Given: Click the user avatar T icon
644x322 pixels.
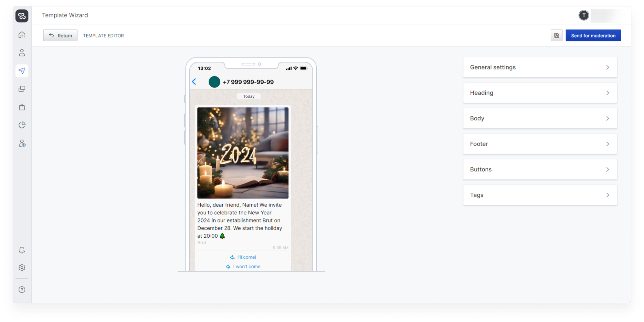Looking at the screenshot, I should [584, 15].
